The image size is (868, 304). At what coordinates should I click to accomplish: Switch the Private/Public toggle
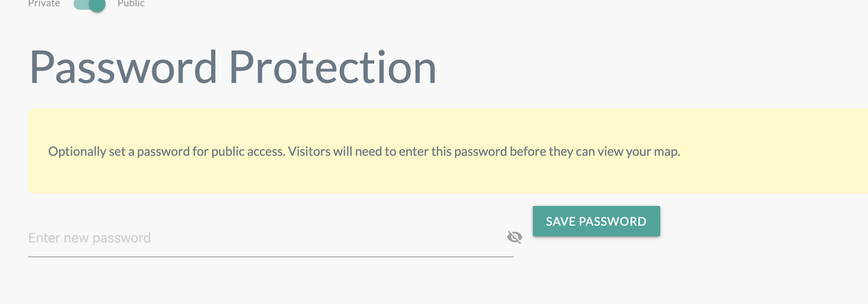(x=89, y=5)
